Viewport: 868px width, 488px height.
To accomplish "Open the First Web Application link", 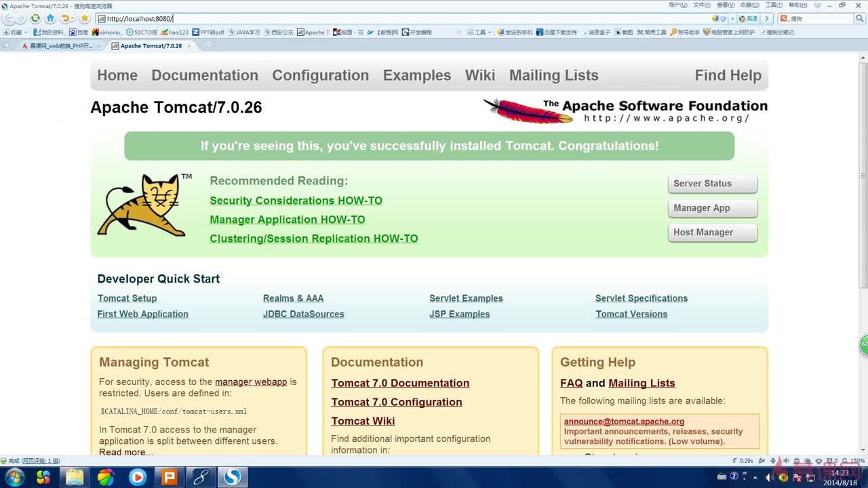I will coord(142,314).
